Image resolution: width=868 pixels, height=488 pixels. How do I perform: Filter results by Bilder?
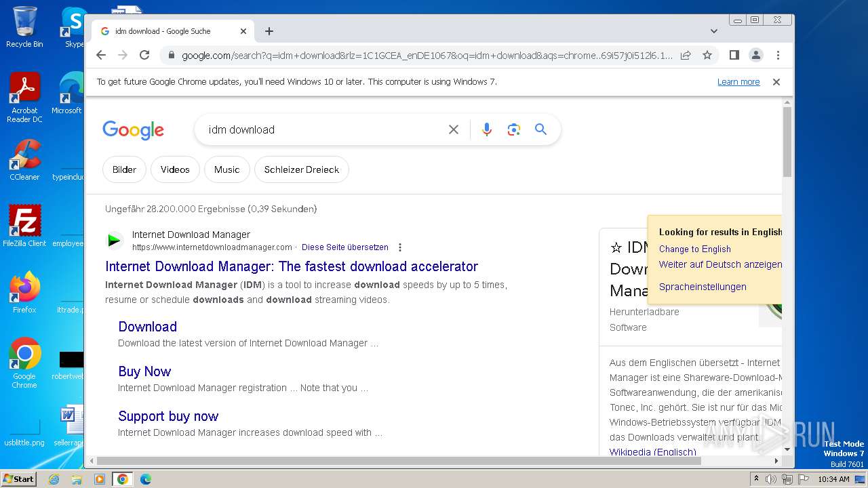pyautogui.click(x=124, y=169)
